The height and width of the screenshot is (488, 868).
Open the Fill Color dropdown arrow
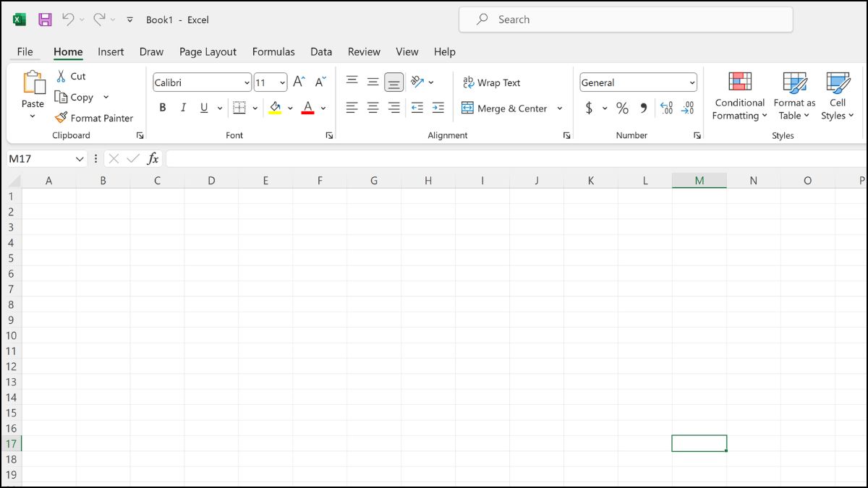[x=291, y=108]
